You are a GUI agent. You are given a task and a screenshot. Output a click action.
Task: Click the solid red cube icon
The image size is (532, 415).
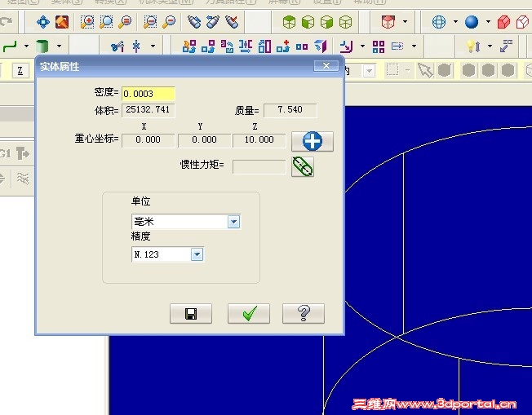pos(503,22)
